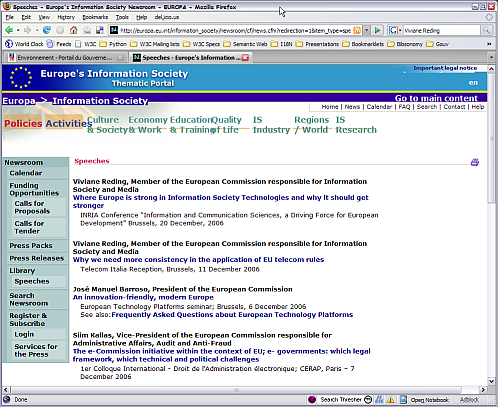Open the W3C Mailing lists bookmarks folder
Viewport: 498px width, 407px height.
pyautogui.click(x=155, y=44)
